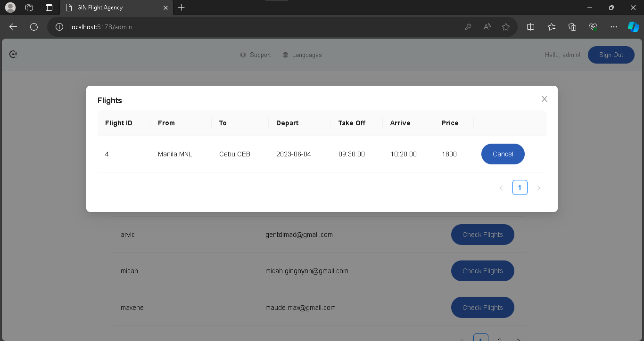Open browser settings via ellipsis menu
644x341 pixels.
[613, 27]
